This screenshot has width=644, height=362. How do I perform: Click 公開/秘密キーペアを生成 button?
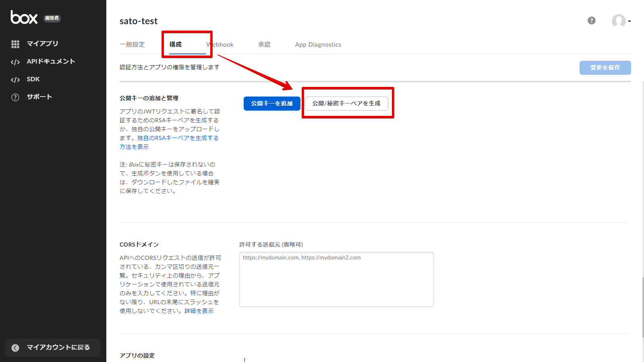[346, 103]
